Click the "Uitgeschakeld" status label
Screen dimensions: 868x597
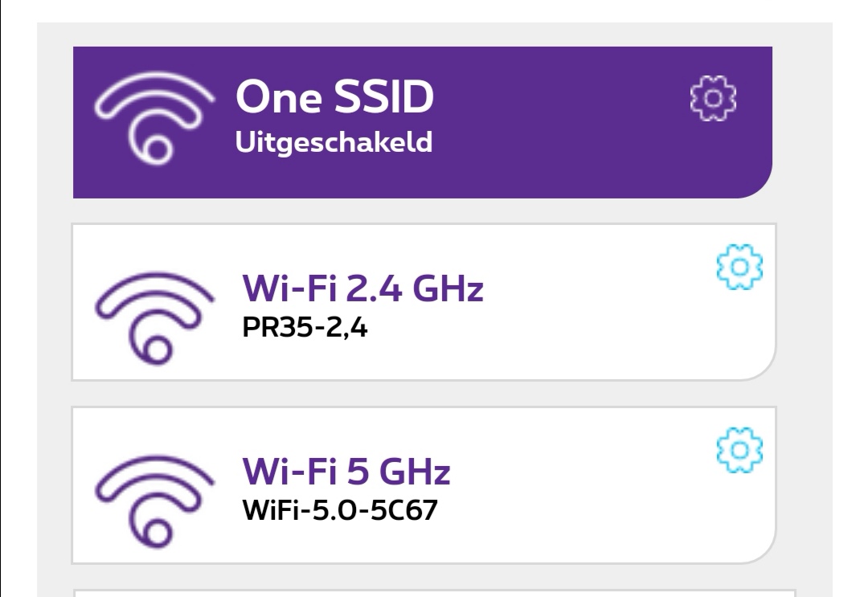(334, 142)
